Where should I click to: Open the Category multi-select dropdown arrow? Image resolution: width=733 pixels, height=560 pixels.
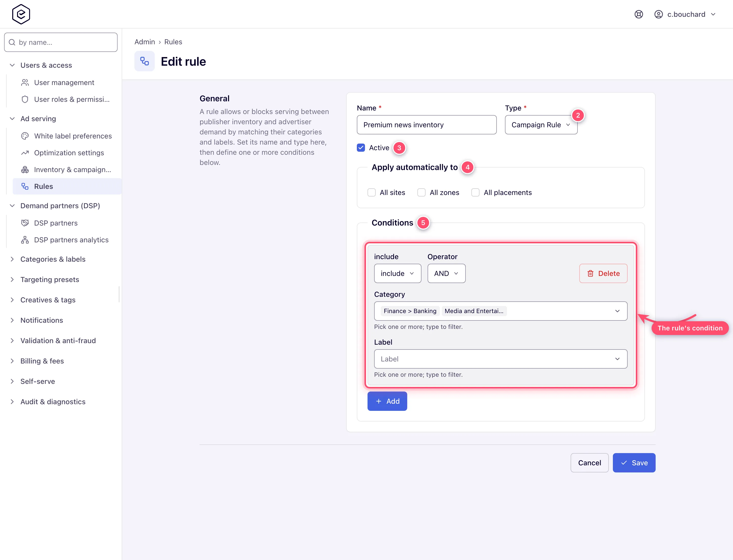(x=617, y=311)
